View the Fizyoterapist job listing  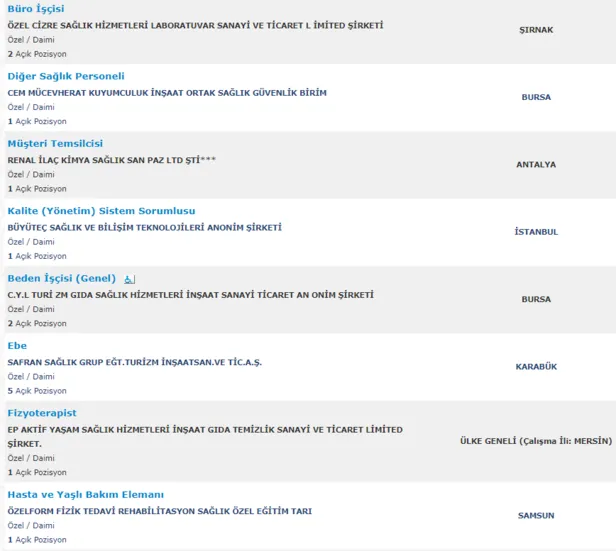point(42,413)
